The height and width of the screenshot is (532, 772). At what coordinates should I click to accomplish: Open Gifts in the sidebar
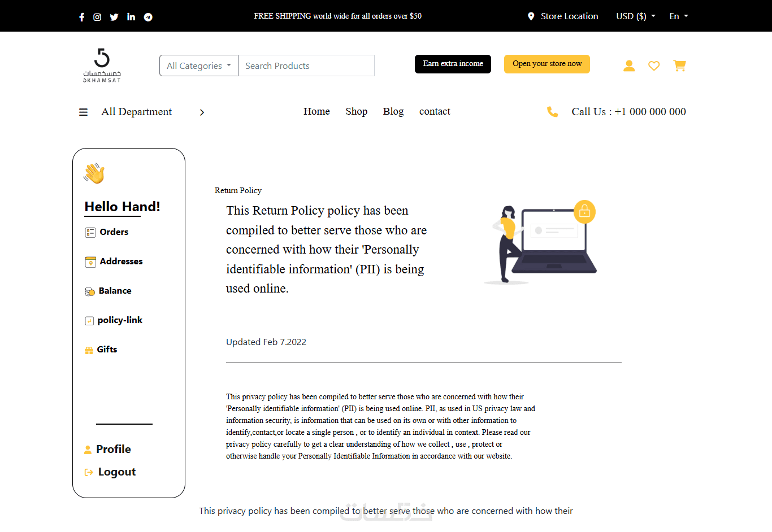(x=107, y=350)
